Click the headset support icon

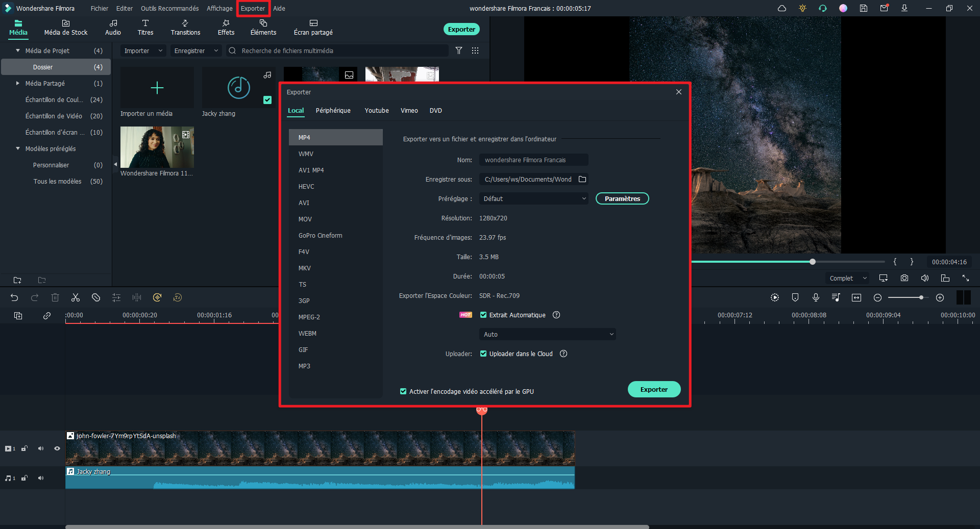tap(823, 8)
